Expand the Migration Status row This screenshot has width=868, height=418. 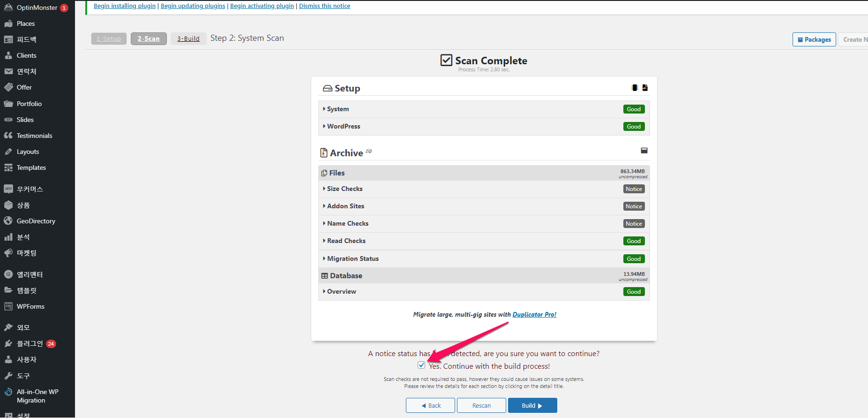(352, 258)
